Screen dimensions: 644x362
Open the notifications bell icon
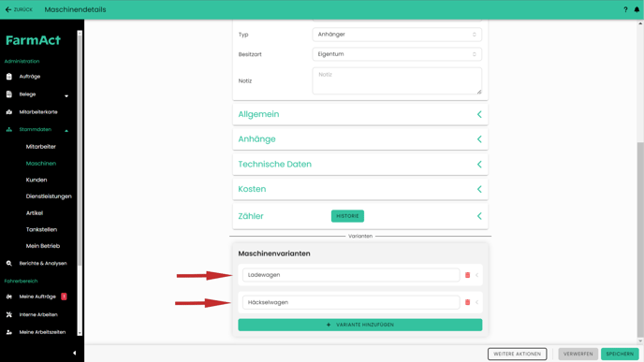(637, 9)
